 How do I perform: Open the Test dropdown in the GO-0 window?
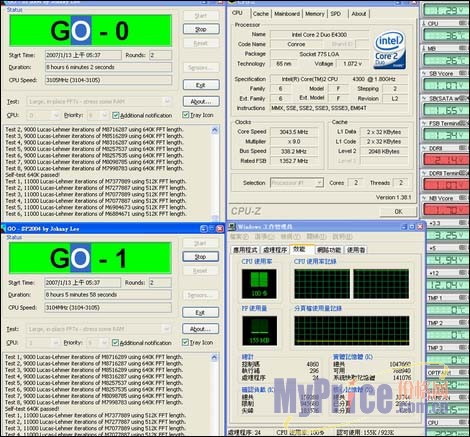click(167, 101)
